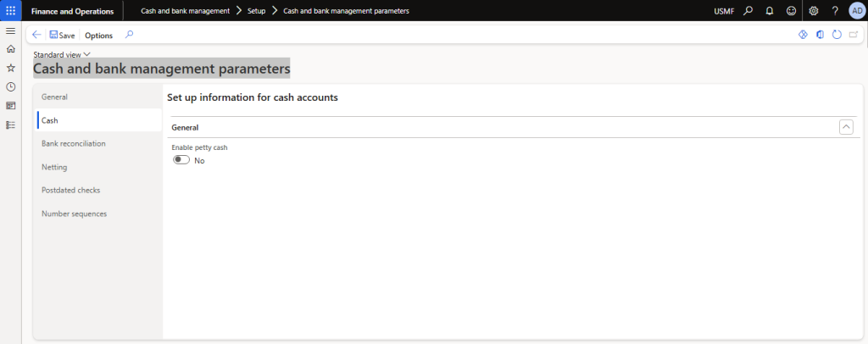Click the notification bell icon
Image resolution: width=868 pixels, height=344 pixels.
click(x=770, y=10)
